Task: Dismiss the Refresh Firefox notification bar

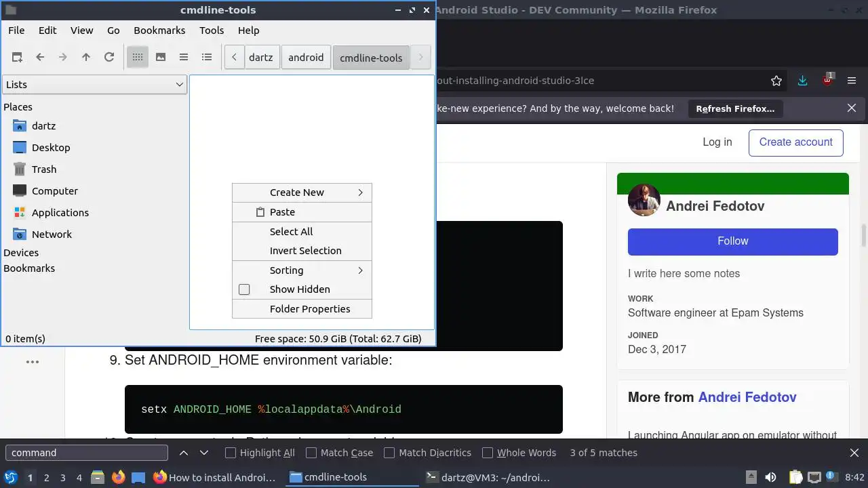Action: [852, 108]
